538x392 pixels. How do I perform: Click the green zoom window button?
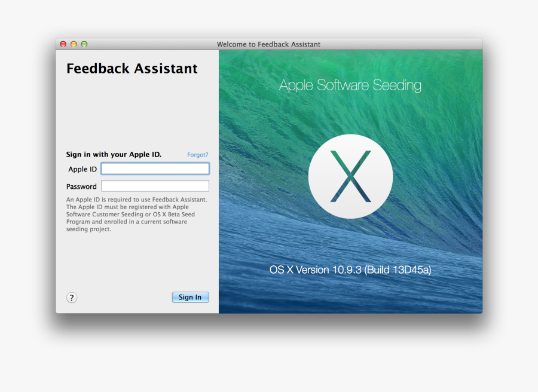[x=84, y=44]
